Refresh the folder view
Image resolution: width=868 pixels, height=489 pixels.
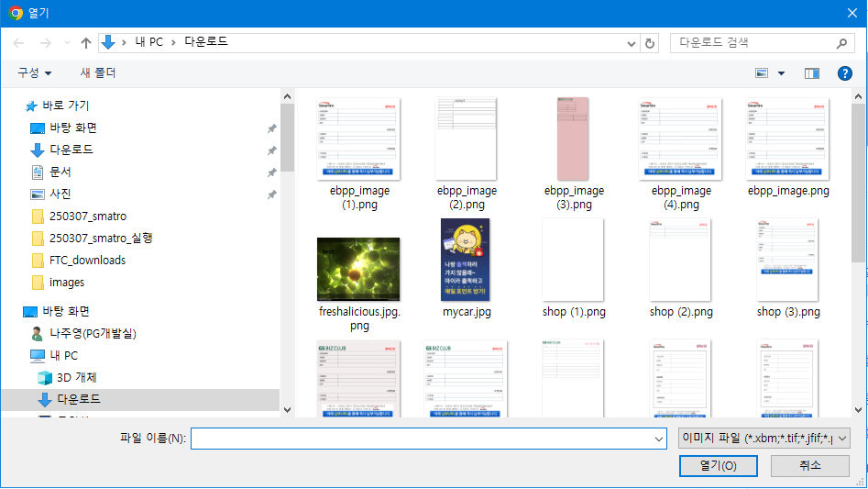click(650, 43)
